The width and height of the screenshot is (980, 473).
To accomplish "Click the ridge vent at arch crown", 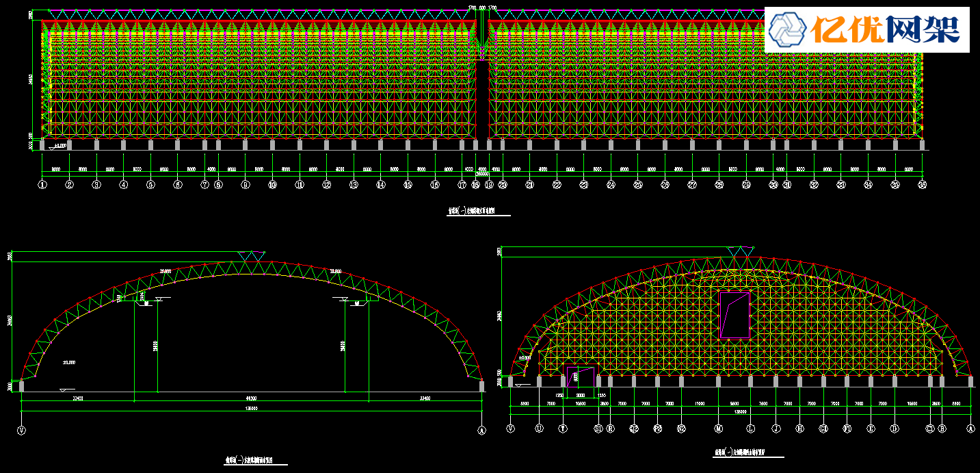I will point(250,257).
